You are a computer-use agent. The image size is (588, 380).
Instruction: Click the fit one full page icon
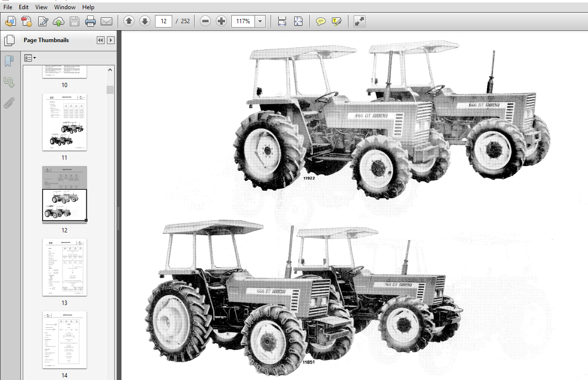[298, 21]
